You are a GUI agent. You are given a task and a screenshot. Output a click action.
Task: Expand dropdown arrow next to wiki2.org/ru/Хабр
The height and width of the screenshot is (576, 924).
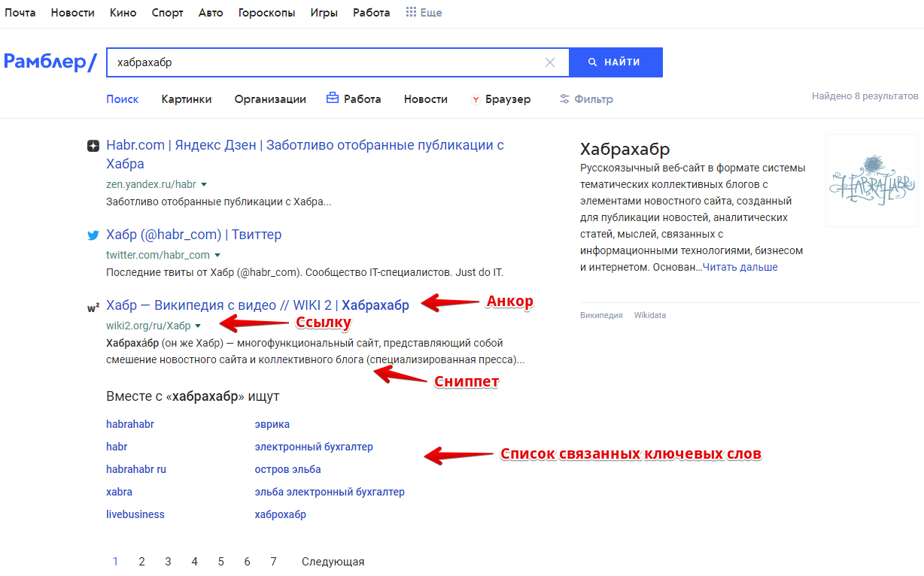pyautogui.click(x=199, y=326)
